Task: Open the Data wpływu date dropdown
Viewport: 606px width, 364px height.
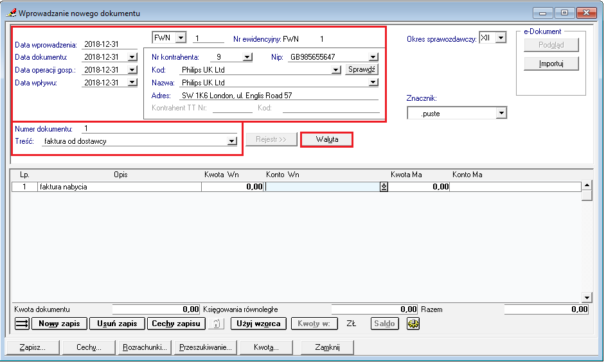Action: [x=132, y=83]
